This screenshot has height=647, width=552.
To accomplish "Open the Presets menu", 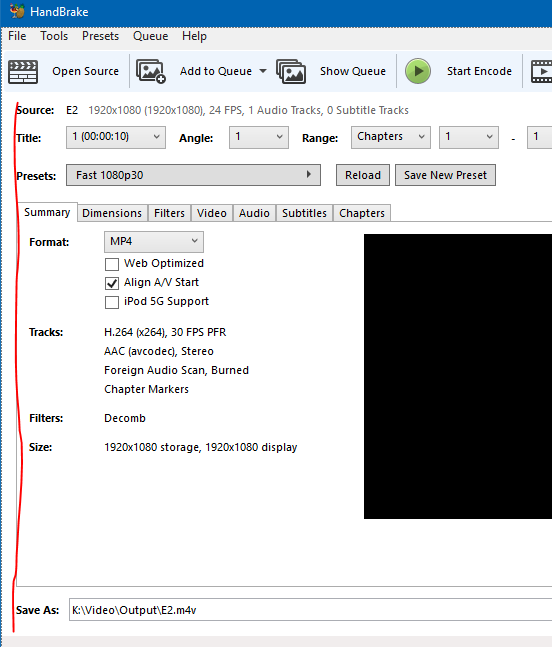I will [100, 36].
